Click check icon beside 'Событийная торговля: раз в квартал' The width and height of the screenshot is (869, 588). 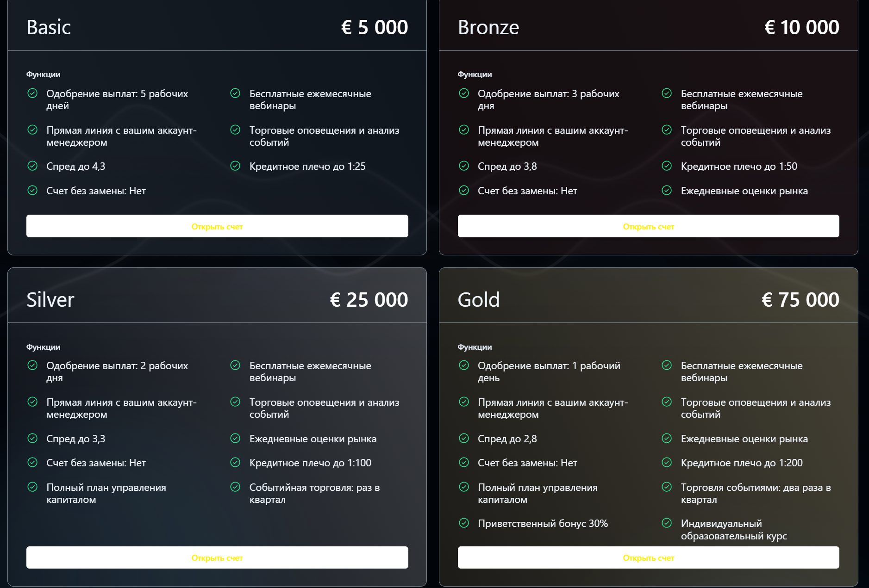[x=235, y=487]
